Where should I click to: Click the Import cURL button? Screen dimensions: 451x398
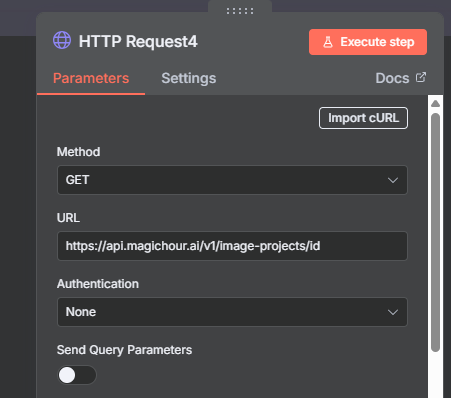pos(363,118)
